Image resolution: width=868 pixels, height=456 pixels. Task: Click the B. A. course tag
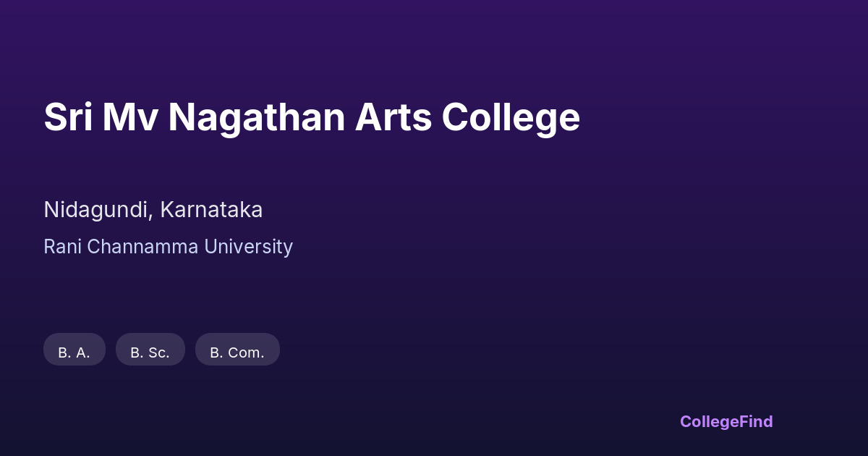tap(75, 350)
